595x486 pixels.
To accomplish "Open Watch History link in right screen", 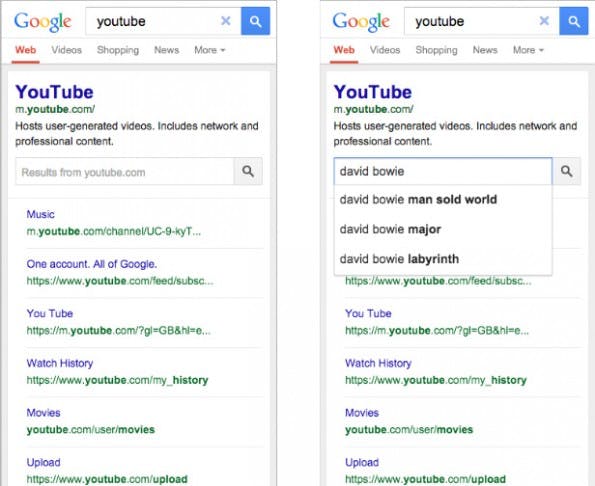I will 378,363.
